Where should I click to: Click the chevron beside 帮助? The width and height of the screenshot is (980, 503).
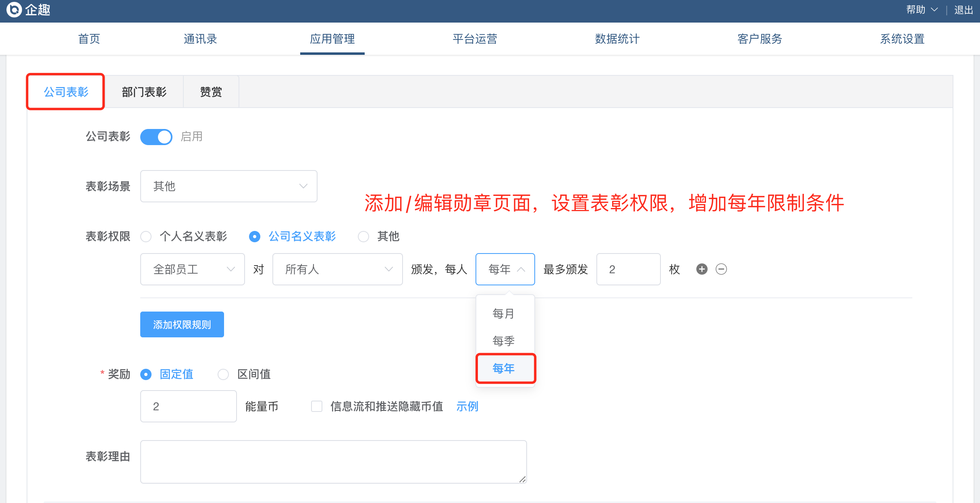click(934, 10)
